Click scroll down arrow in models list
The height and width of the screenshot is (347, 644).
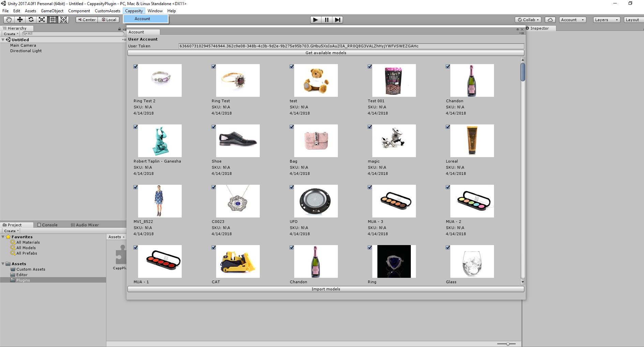(x=523, y=282)
